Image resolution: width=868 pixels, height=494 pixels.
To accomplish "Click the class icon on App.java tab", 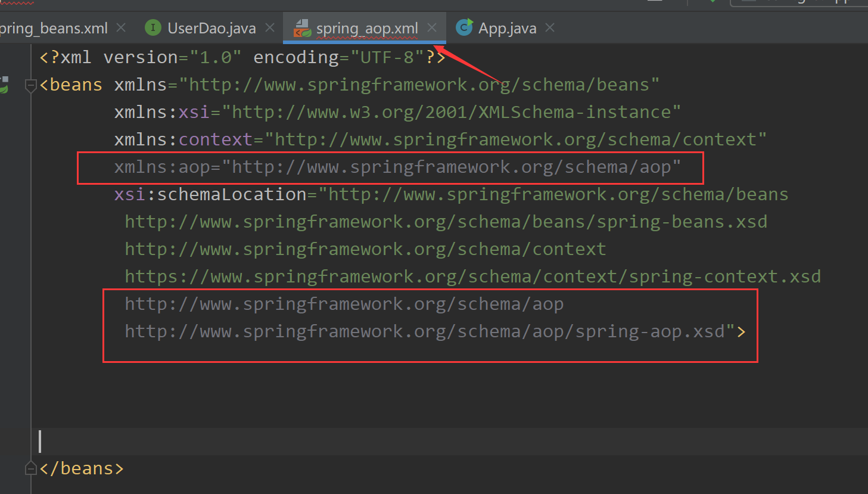I will pos(463,27).
